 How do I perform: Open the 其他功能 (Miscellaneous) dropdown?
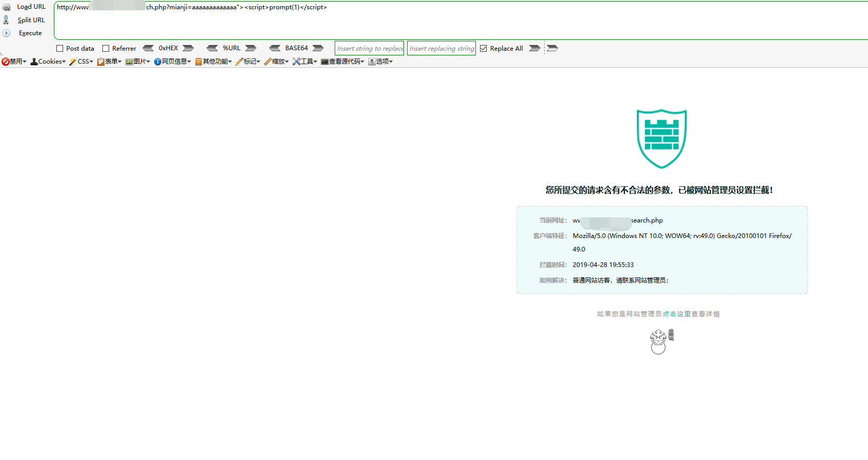(x=213, y=62)
